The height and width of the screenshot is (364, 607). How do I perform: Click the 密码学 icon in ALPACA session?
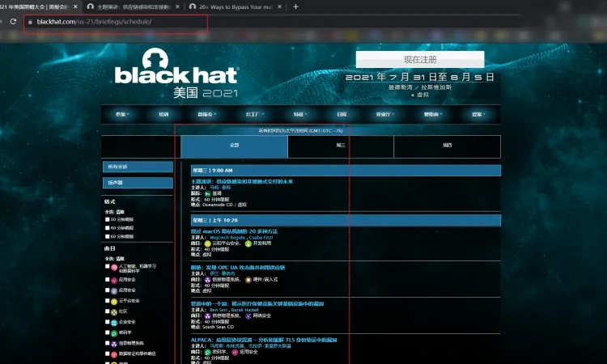point(208,353)
